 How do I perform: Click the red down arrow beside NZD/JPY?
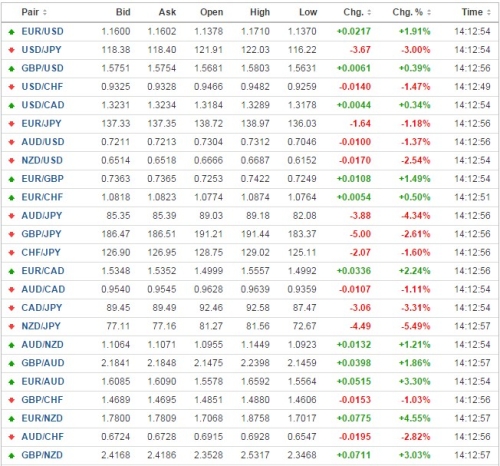(x=12, y=326)
